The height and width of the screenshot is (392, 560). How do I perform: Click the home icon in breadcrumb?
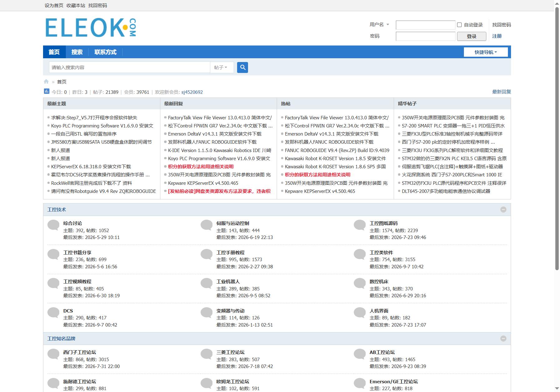tap(46, 82)
